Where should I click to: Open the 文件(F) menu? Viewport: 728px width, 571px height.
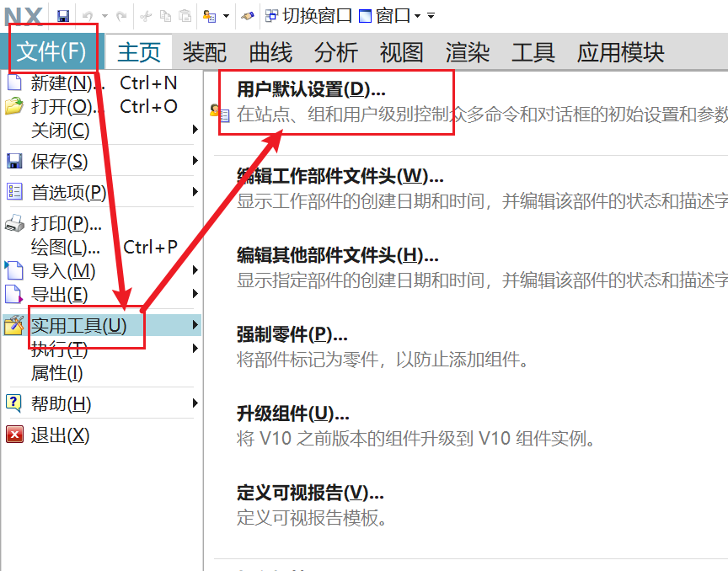pos(51,51)
